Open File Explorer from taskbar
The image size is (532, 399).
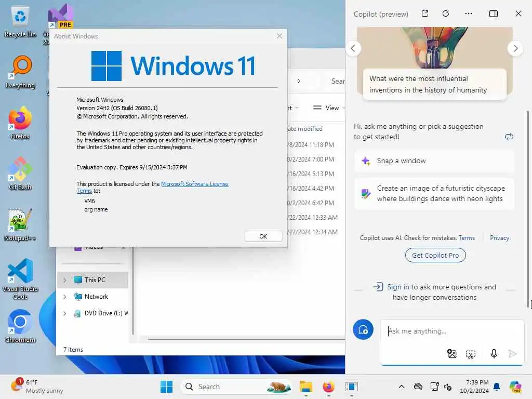click(305, 387)
